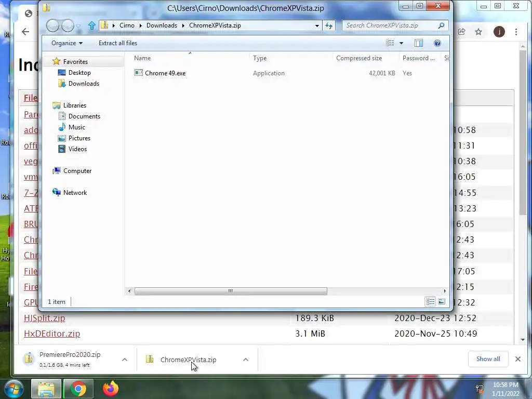Click the search magnifier icon in Explorer
532x399 pixels.
[442, 25]
